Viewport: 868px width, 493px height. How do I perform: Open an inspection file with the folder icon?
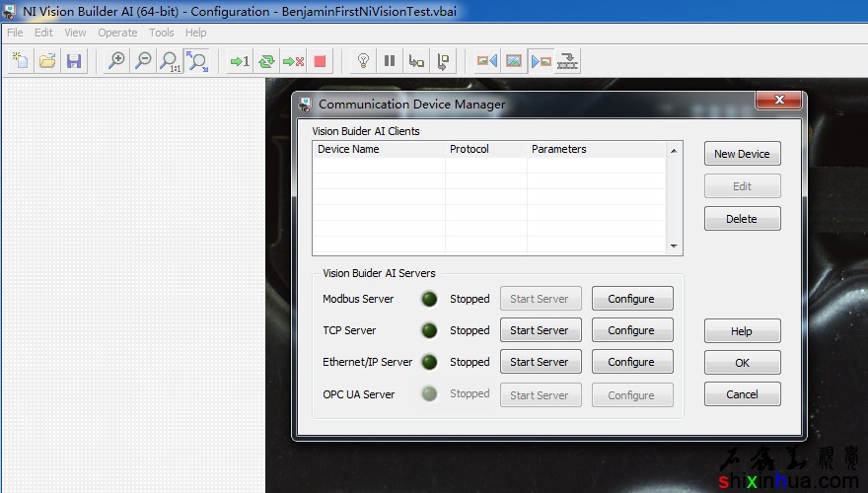point(46,61)
